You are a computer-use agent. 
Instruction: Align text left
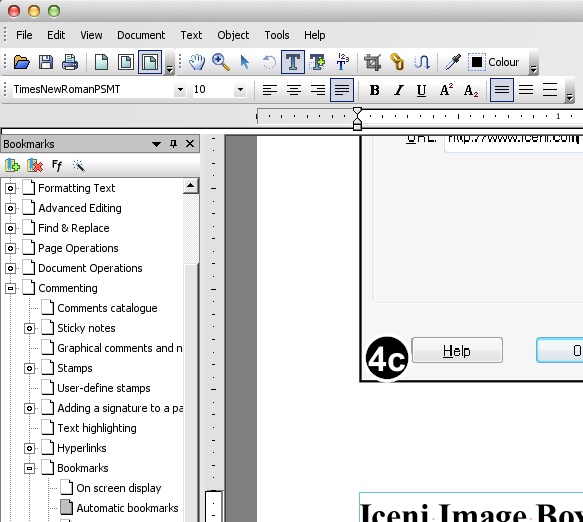tap(270, 90)
